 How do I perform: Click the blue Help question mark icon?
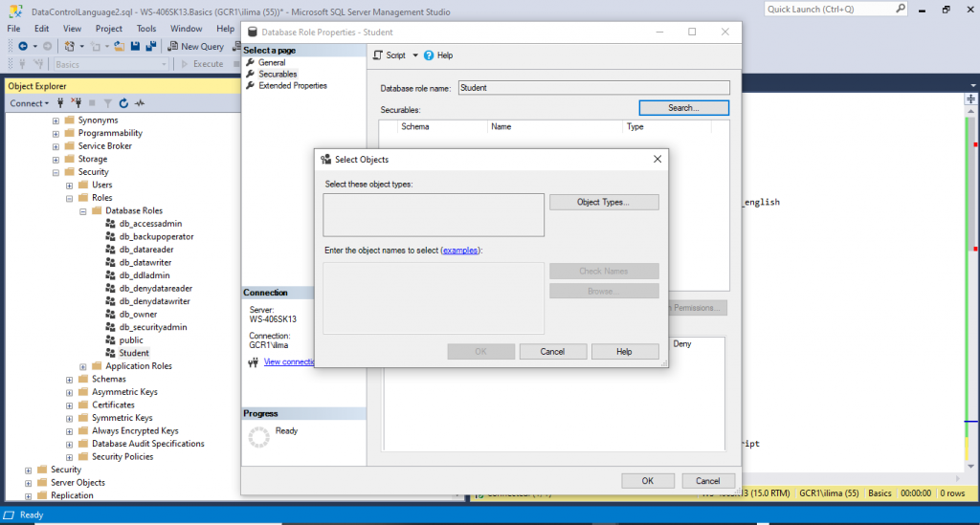(429, 55)
